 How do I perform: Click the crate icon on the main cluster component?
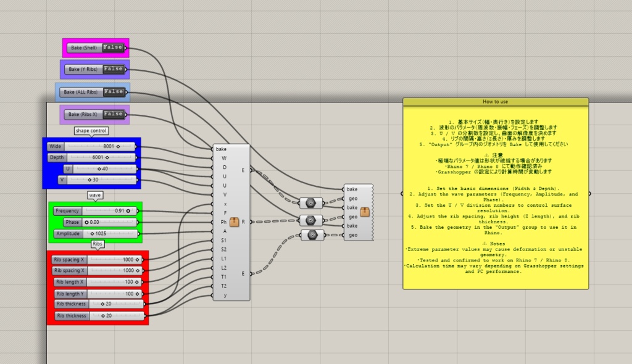point(235,222)
